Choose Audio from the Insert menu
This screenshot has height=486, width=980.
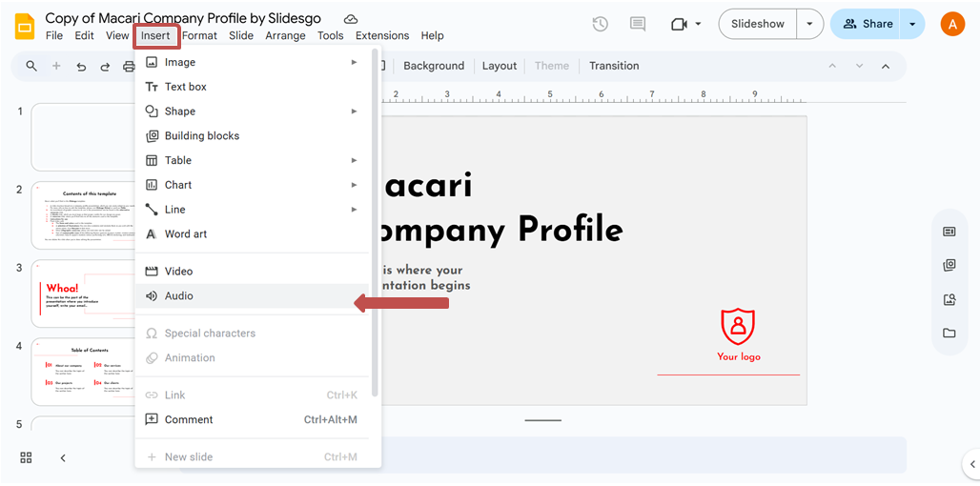252,295
